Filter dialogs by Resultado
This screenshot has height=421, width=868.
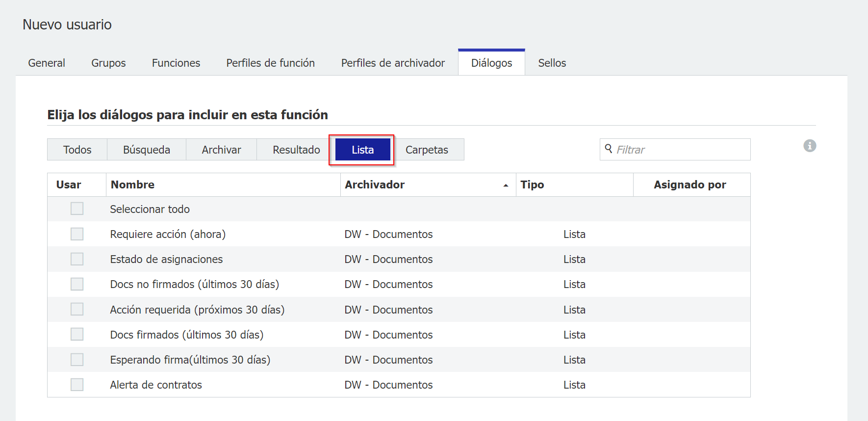pos(296,150)
